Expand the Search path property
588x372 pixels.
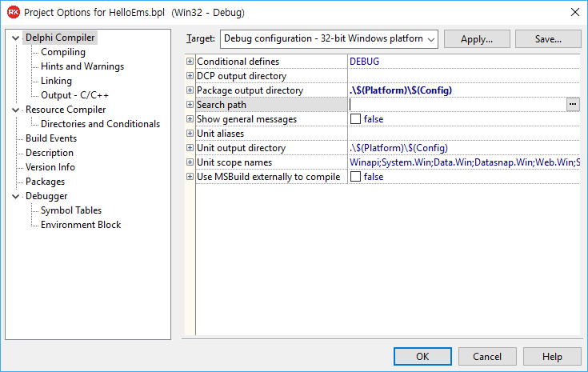coord(190,105)
